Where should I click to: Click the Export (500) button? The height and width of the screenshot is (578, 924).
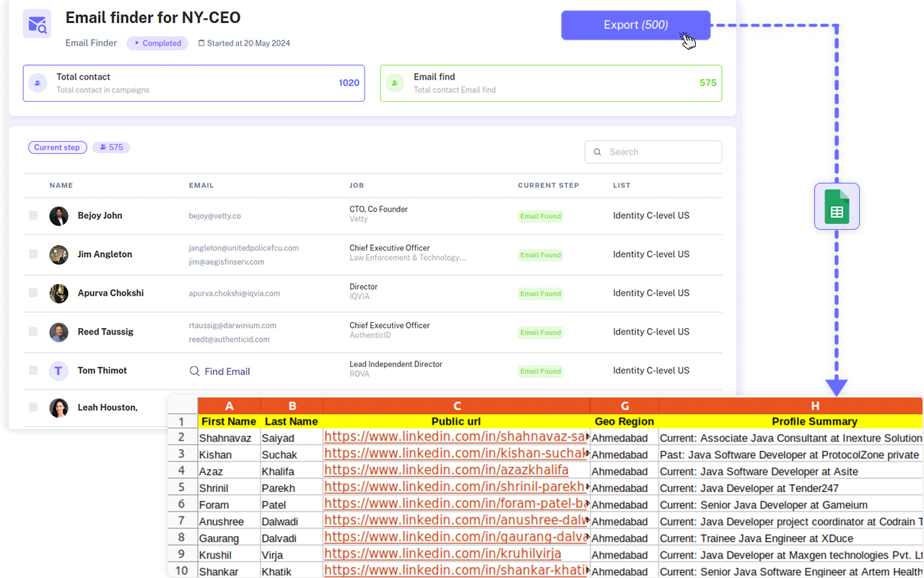pos(635,25)
